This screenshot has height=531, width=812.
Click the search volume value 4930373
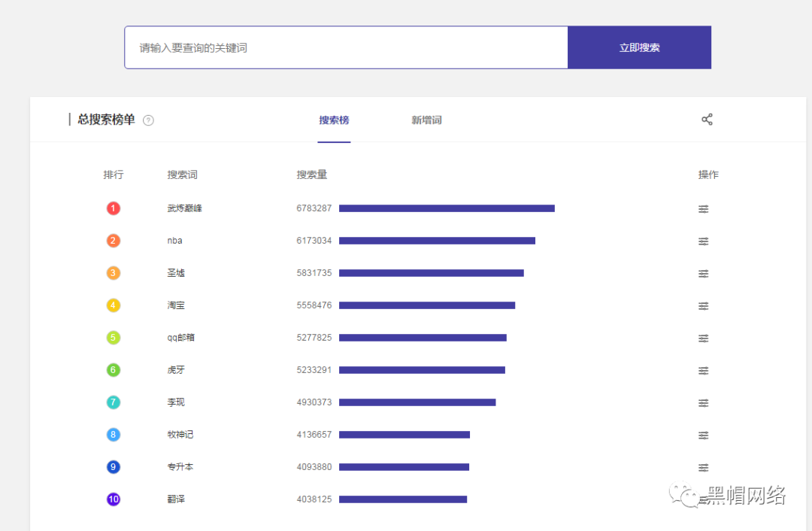point(314,402)
